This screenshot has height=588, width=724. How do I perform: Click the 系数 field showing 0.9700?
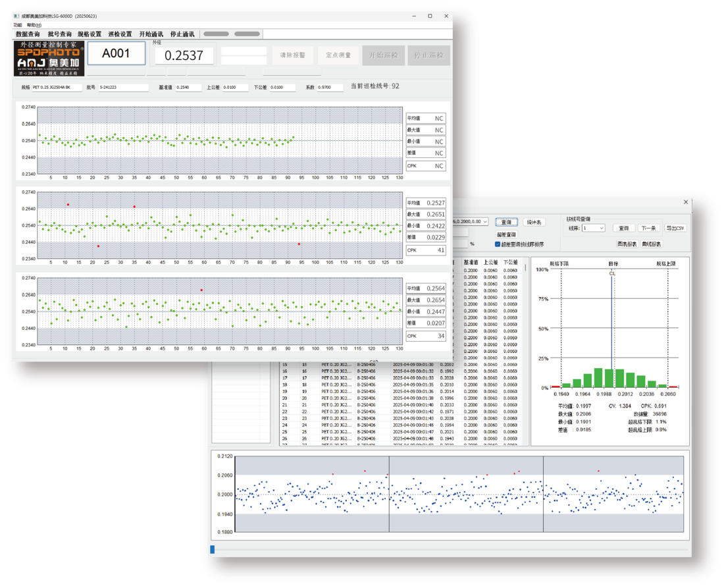[x=330, y=88]
